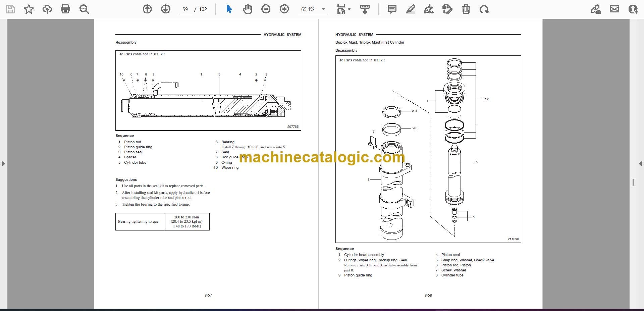Upload the file to the cloud

(x=47, y=9)
